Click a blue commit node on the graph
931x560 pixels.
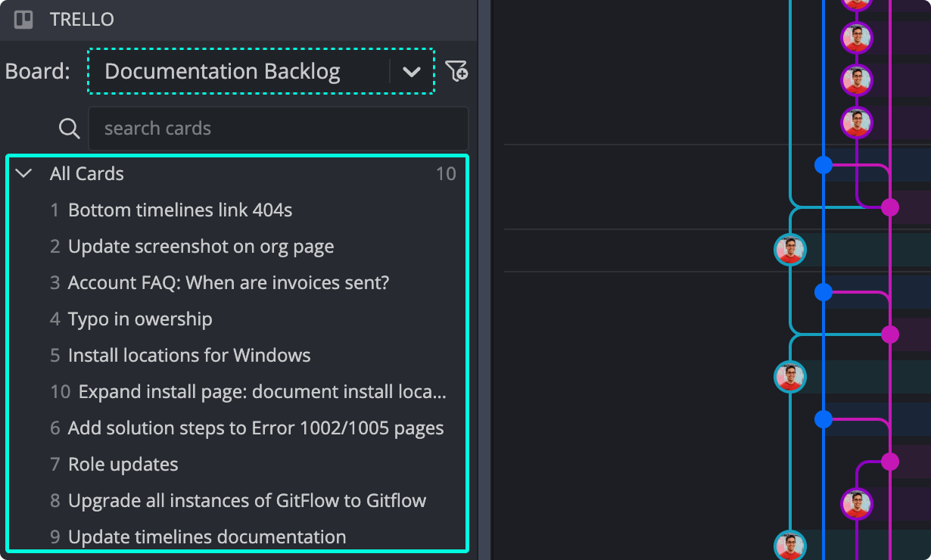824,164
